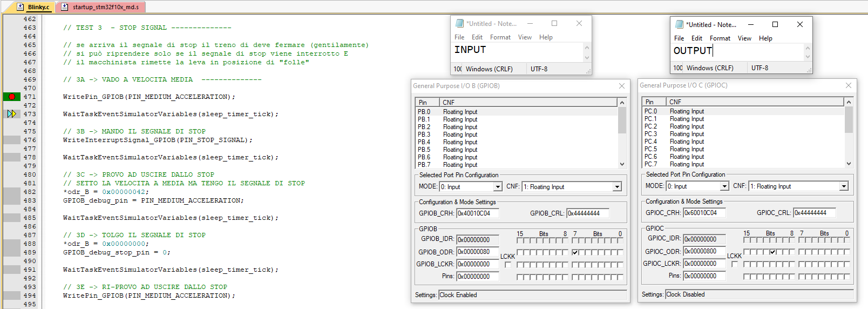Click the Pin column header in GPIOC list
The width and height of the screenshot is (868, 309).
[x=654, y=102]
